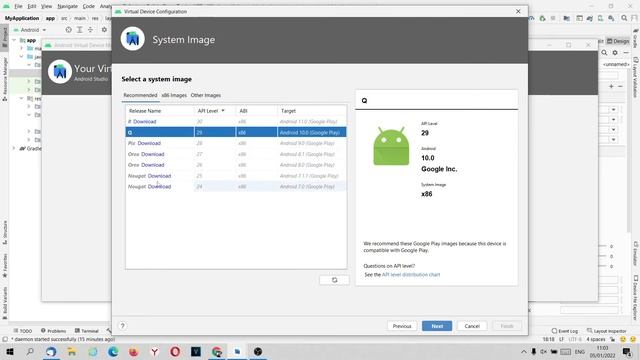Open the Code menu
Screen dimensions: 640x360
[89, 6]
